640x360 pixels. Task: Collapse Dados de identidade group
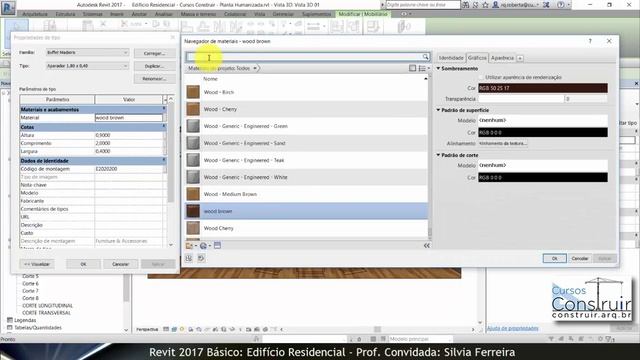click(x=164, y=160)
